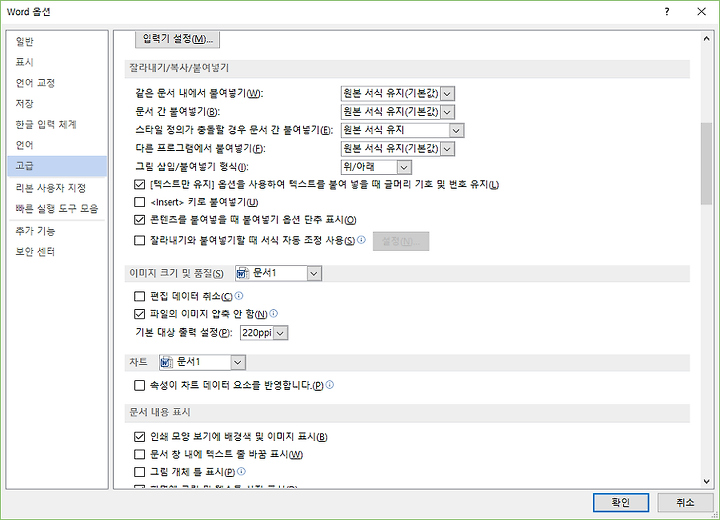The width and height of the screenshot is (720, 520).
Task: Click the 확인 button
Action: click(x=621, y=502)
